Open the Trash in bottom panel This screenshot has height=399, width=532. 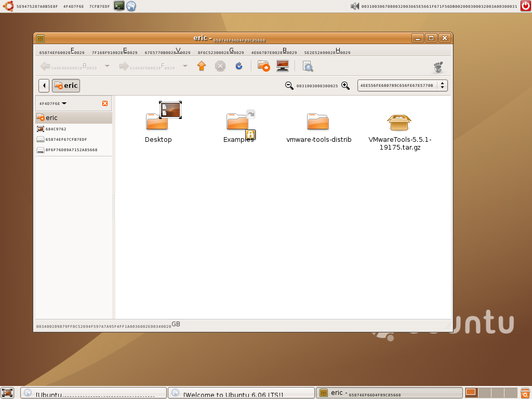[526, 393]
